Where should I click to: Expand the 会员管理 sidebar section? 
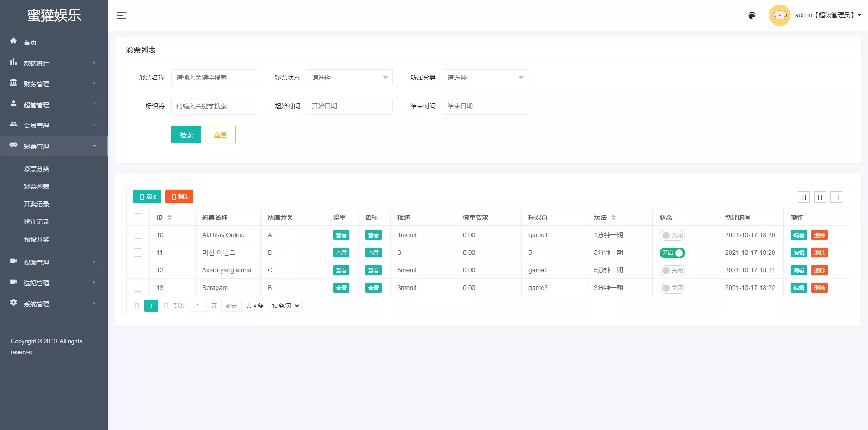[x=37, y=125]
